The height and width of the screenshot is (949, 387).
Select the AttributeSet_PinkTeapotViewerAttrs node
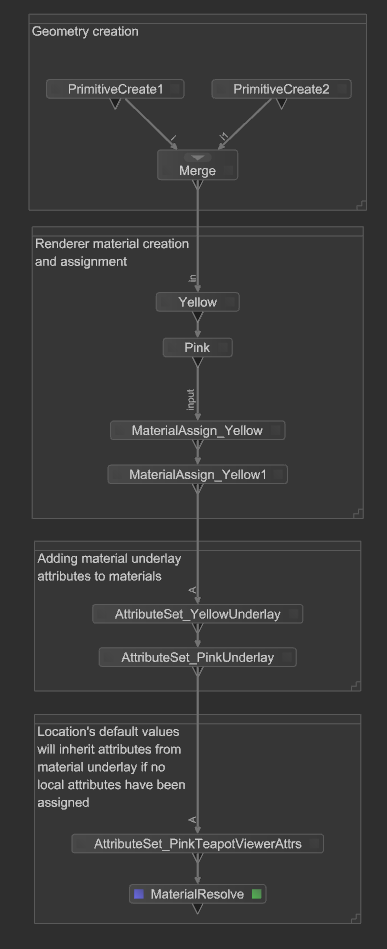197,843
